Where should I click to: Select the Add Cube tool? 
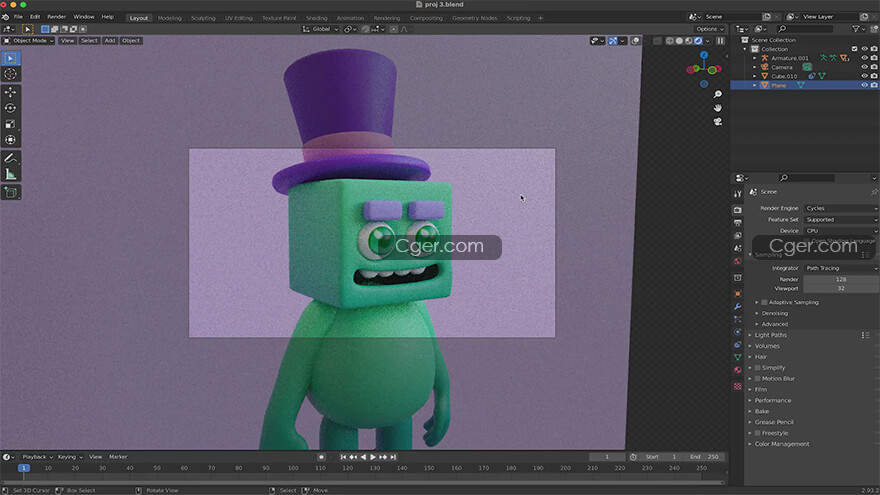(x=11, y=192)
